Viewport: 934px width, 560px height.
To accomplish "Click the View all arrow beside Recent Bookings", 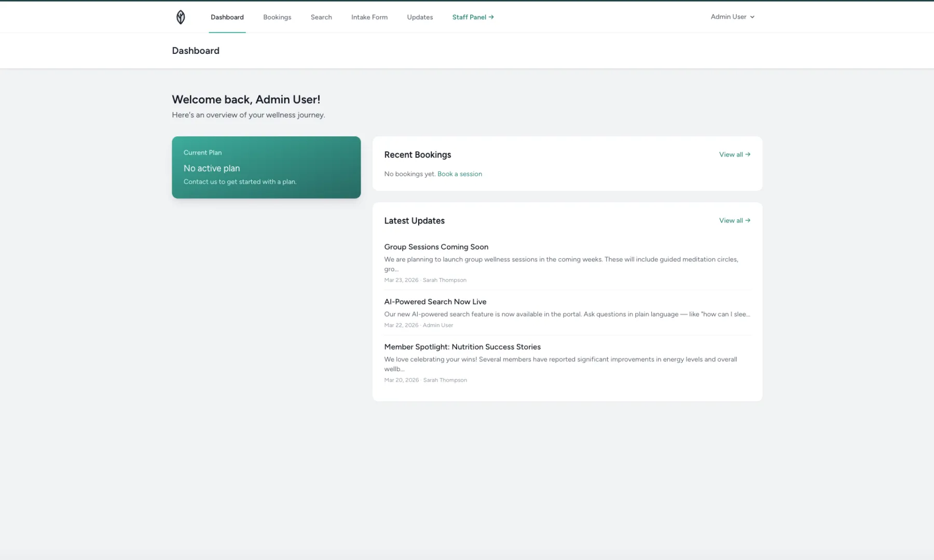I will 747,154.
